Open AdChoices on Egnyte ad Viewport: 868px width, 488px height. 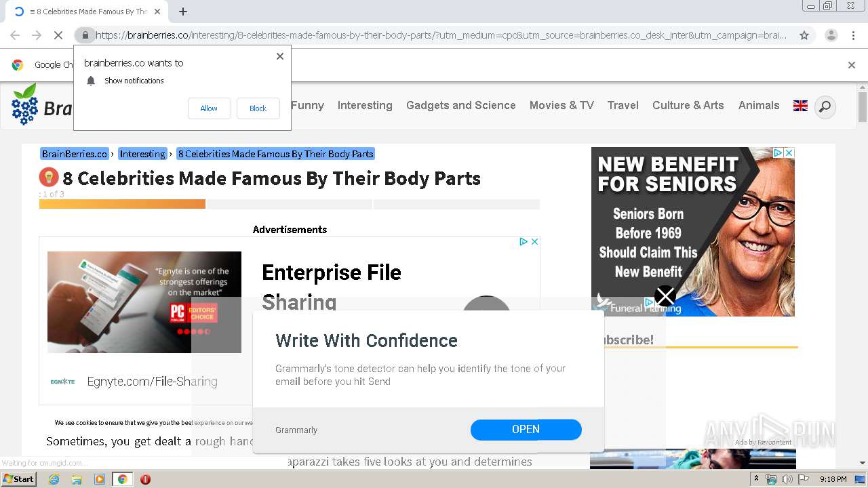524,241
